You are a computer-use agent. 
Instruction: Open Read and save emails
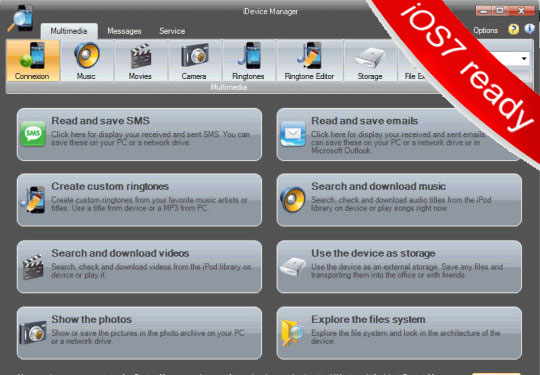[399, 134]
